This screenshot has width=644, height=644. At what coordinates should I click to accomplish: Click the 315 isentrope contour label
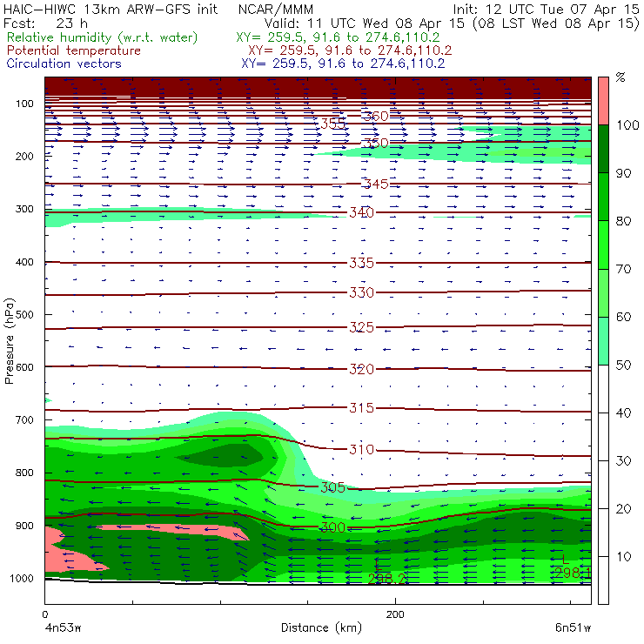point(361,408)
